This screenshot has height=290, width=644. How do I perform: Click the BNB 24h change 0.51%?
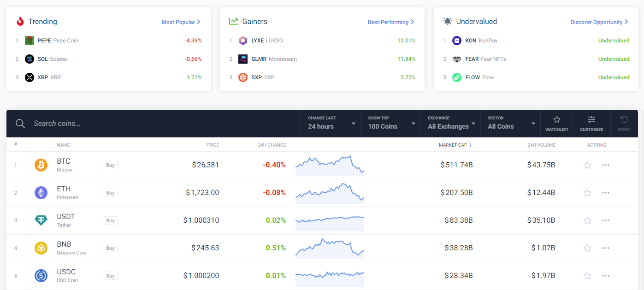(x=276, y=248)
